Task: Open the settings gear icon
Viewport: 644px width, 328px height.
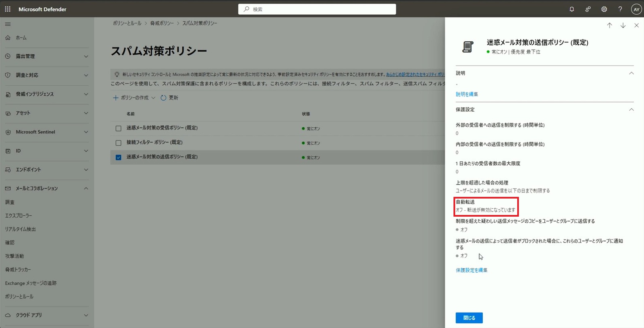Action: click(604, 9)
